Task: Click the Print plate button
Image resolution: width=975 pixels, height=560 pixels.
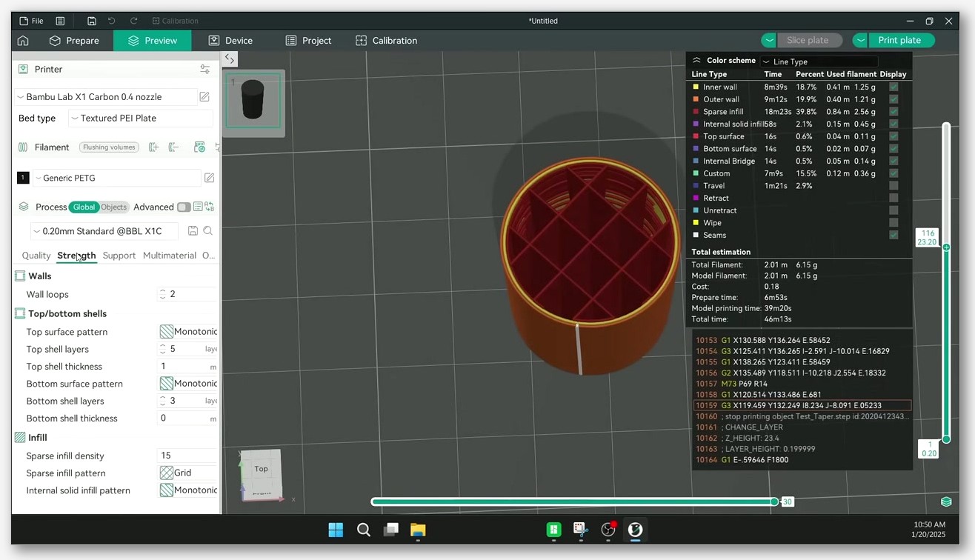Action: pos(894,41)
